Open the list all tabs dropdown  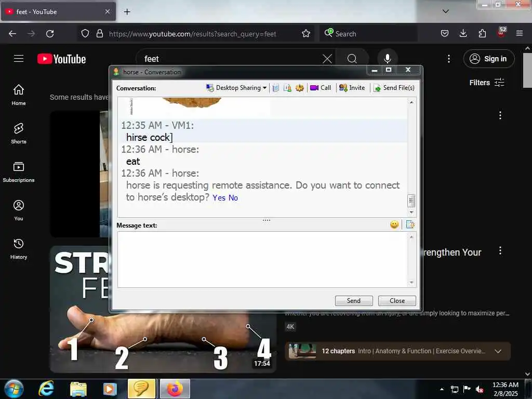tap(446, 11)
